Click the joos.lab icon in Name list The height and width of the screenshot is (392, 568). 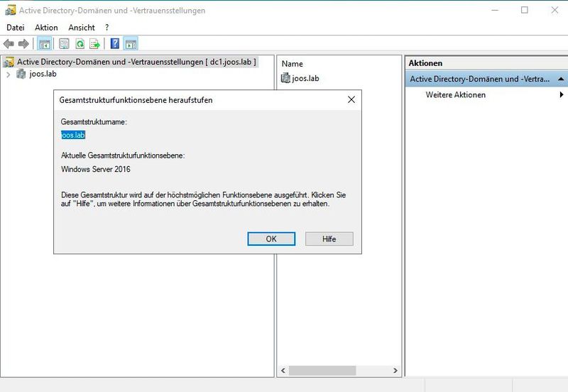pos(286,78)
